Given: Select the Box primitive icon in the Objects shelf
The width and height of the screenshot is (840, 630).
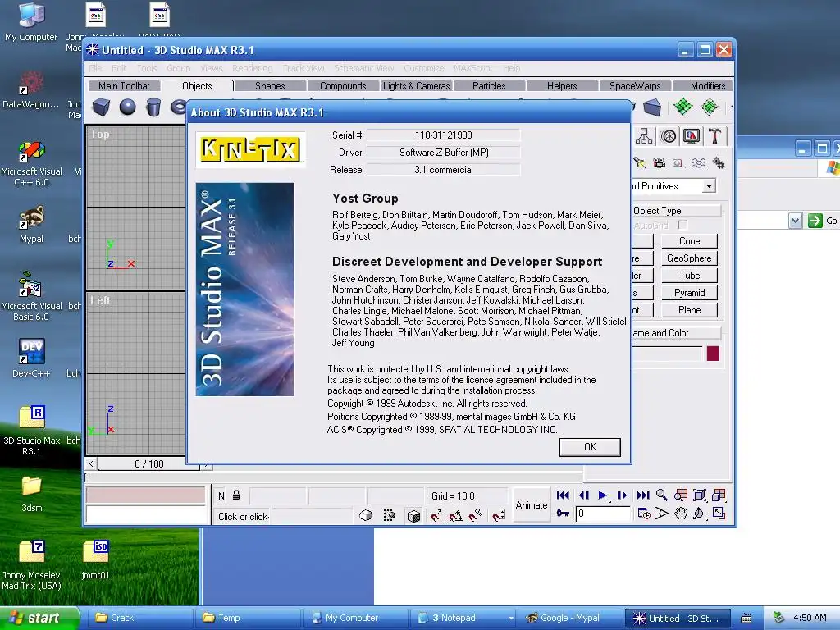Looking at the screenshot, I should pos(101,107).
